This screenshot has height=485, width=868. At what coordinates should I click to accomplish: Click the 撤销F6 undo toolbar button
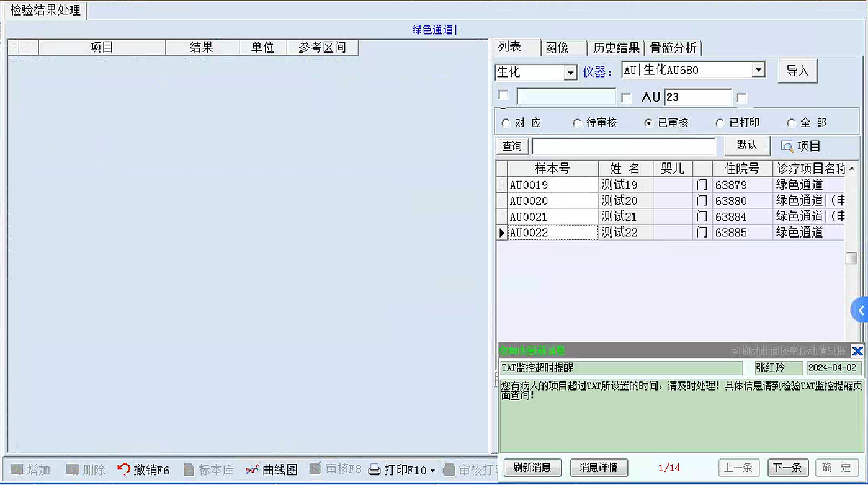point(143,469)
